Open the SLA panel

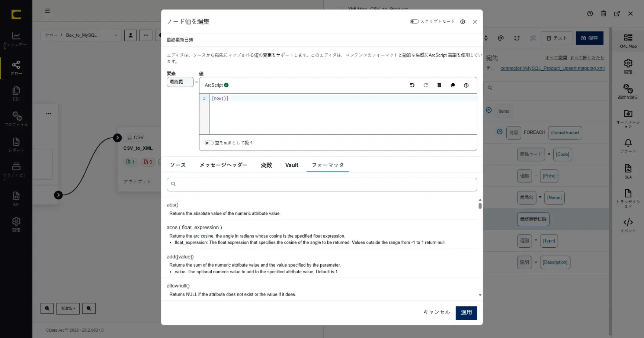[628, 171]
